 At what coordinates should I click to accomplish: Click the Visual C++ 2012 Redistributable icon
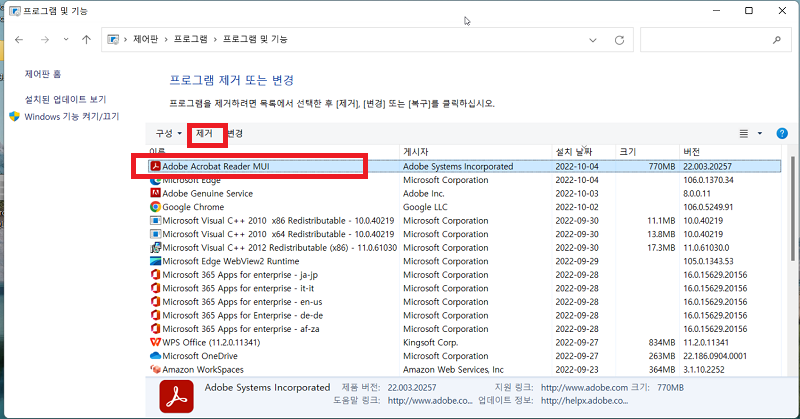156,248
